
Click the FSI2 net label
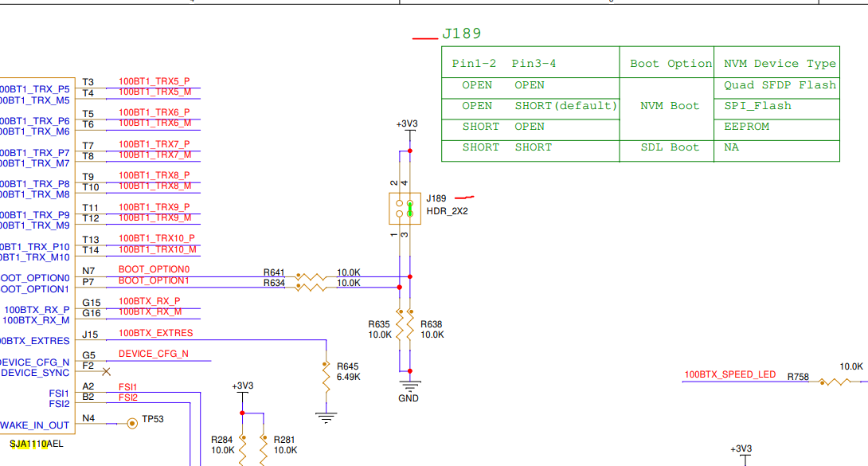tap(128, 397)
